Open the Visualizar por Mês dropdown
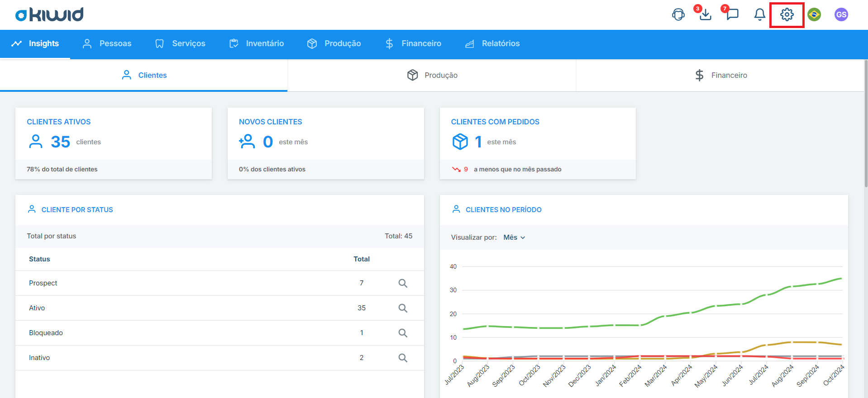Screen dimensions: 868x398 (x=514, y=237)
